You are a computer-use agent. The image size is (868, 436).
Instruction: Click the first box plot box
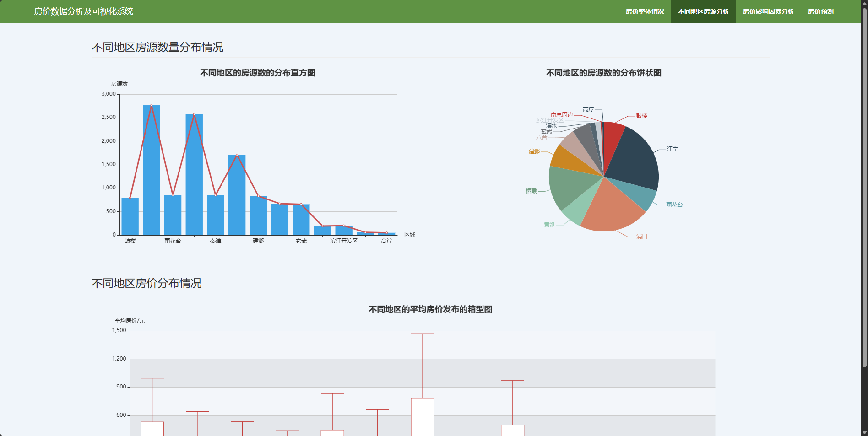[152, 429]
